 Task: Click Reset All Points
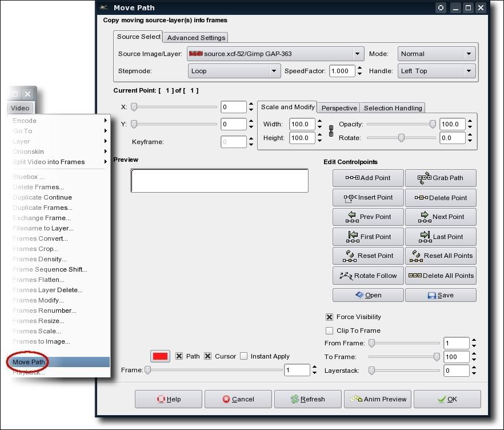(x=441, y=256)
